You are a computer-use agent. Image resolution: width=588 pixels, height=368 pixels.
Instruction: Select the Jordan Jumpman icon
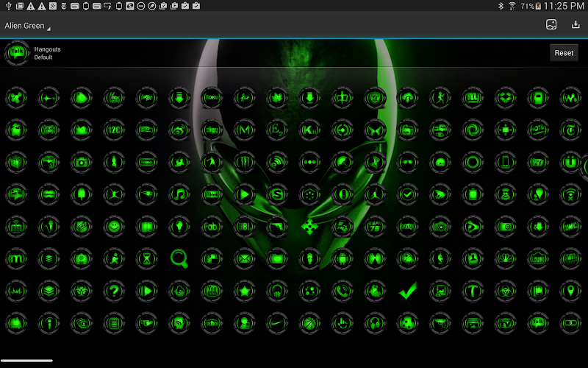point(375,194)
